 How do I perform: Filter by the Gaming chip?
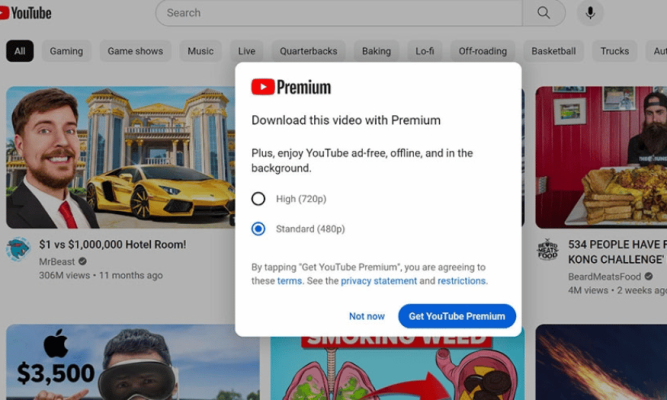coord(66,51)
